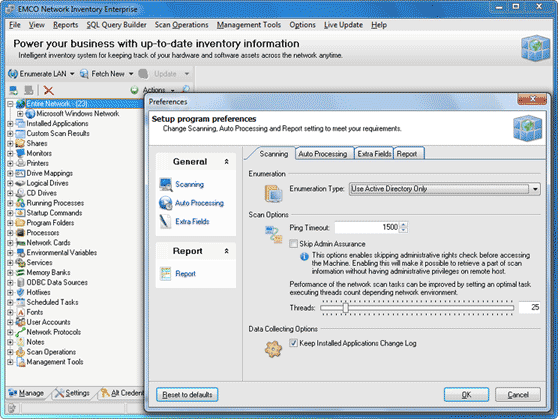This screenshot has height=419, width=558.
Task: Open the Fetch New dropdown arrow
Action: 131,74
